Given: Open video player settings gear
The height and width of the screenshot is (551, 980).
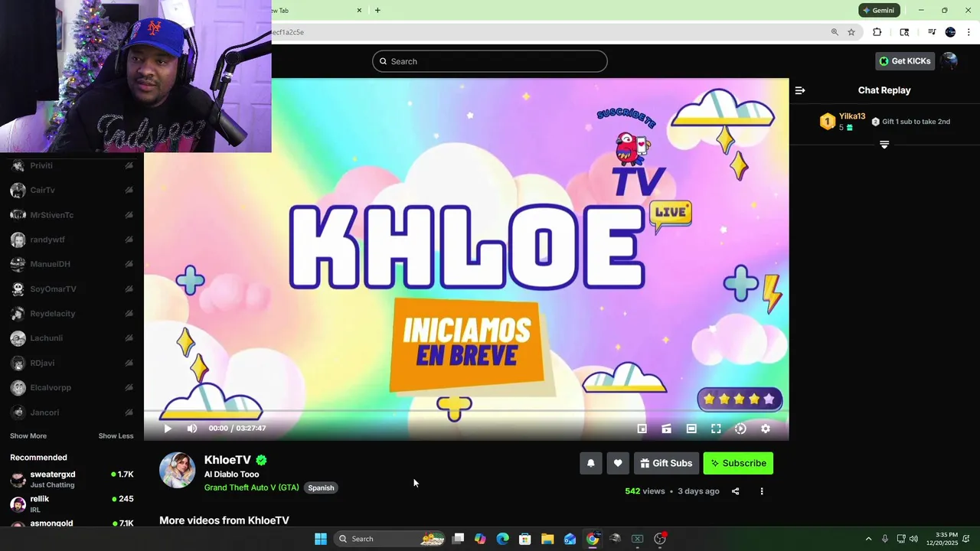Looking at the screenshot, I should [765, 429].
